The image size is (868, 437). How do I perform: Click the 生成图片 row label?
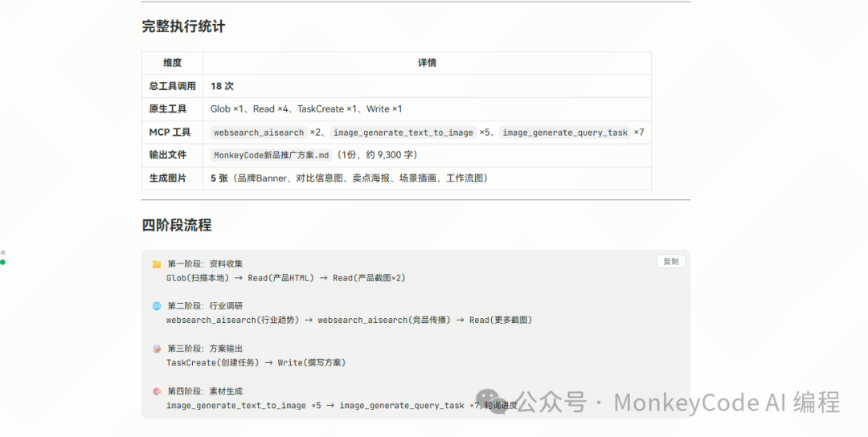click(168, 178)
